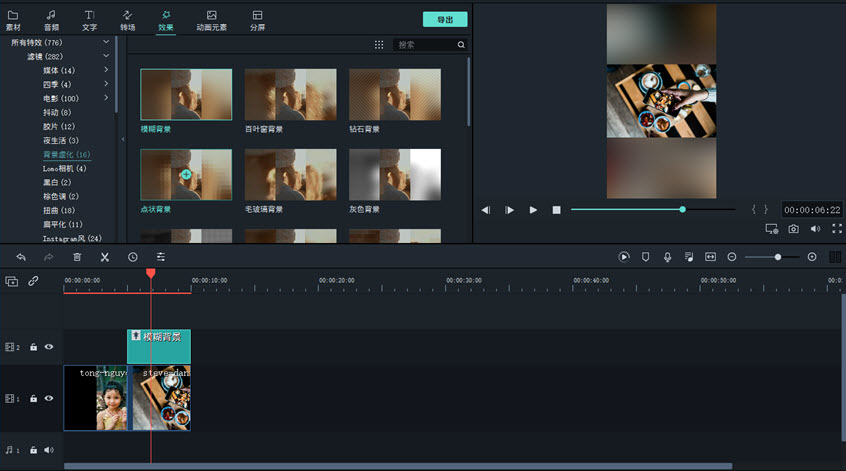Mute the audio track speaker icon
The image size is (846, 471).
[49, 450]
